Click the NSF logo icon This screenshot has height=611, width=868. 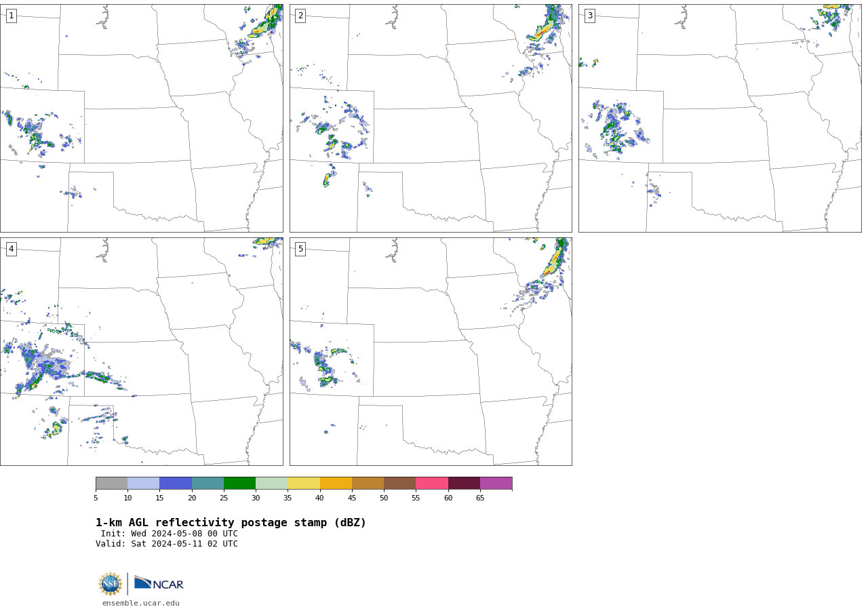[x=111, y=584]
